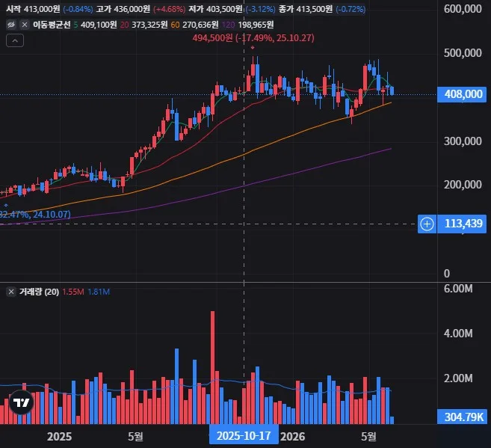Select the 113,439 crosshair price label
491x448 pixels.
pos(462,224)
